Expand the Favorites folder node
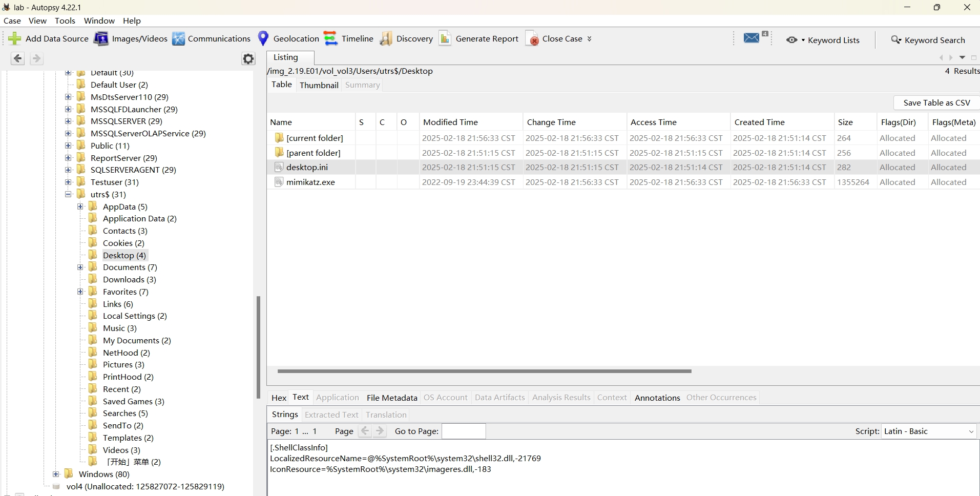 click(80, 292)
